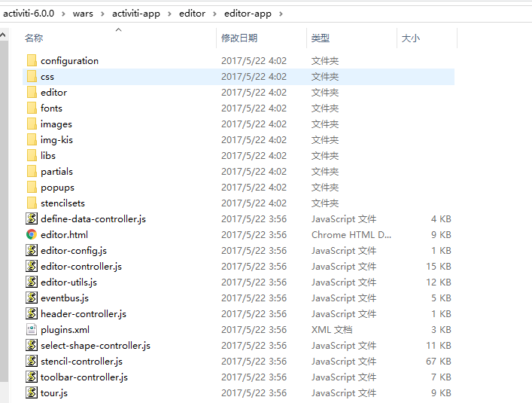Expand the chevron after wars breadcrumb
Viewport: 532px width, 403px height.
coord(102,14)
